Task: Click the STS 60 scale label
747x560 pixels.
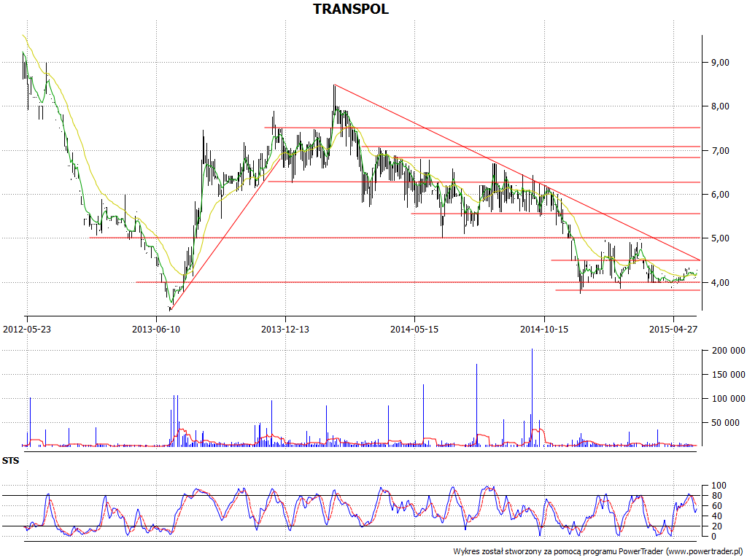Action: pos(716,506)
